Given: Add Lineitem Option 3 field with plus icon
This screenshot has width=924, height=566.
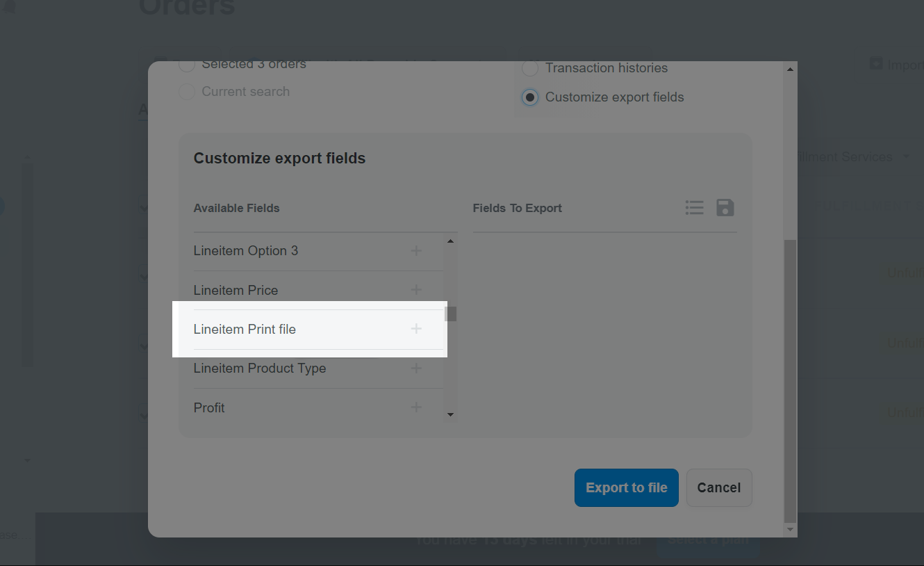Looking at the screenshot, I should tap(416, 250).
